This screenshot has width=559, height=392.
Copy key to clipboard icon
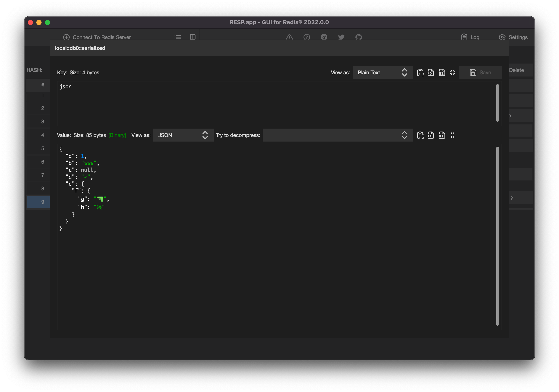point(420,72)
